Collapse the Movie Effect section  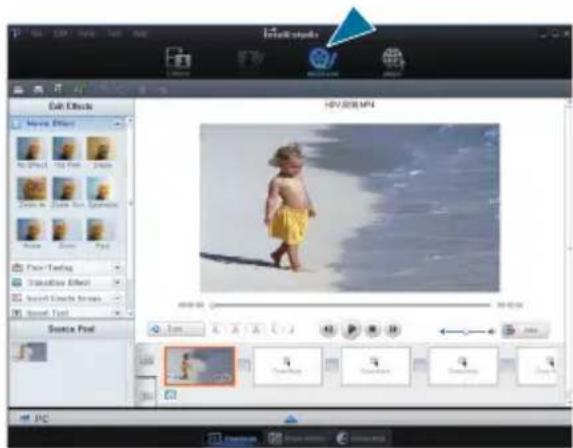click(x=117, y=124)
